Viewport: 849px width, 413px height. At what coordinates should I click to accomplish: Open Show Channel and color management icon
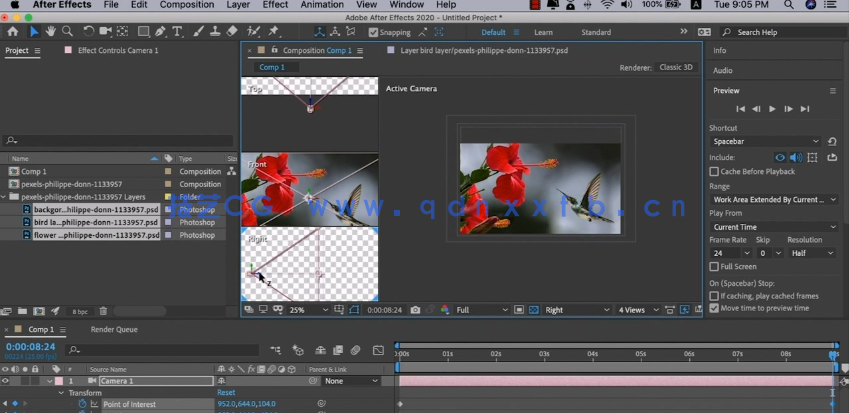(x=445, y=310)
